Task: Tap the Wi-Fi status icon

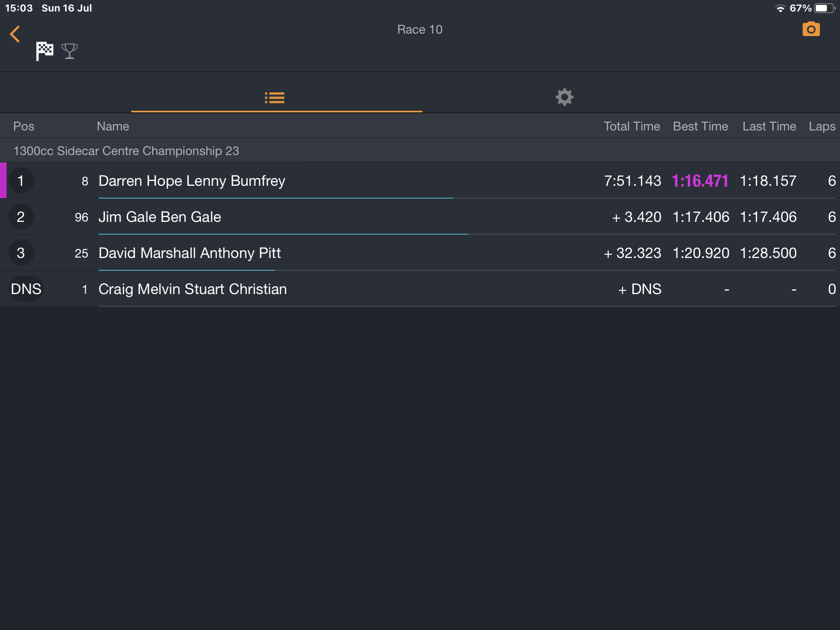Action: click(x=780, y=8)
